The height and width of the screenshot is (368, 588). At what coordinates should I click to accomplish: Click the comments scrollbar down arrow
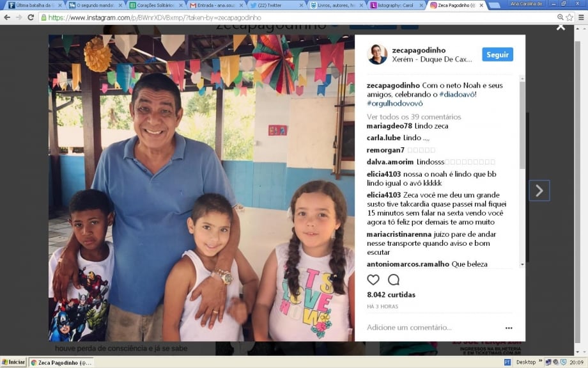tap(522, 265)
